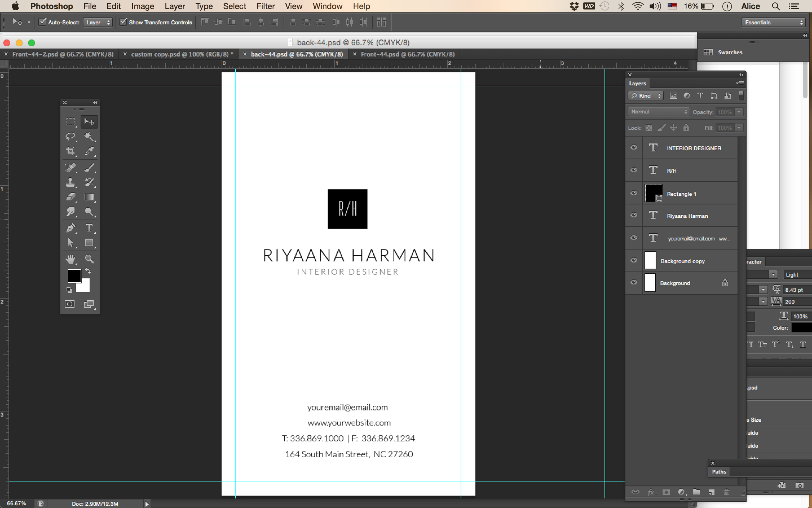Select the Paths panel tab
The width and height of the screenshot is (812, 508).
click(719, 472)
